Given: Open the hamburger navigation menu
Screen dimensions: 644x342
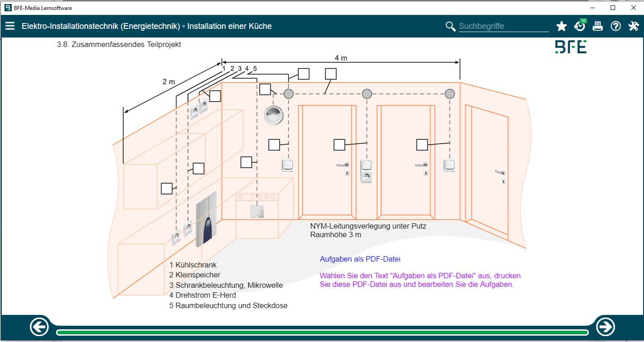Looking at the screenshot, I should coord(10,26).
